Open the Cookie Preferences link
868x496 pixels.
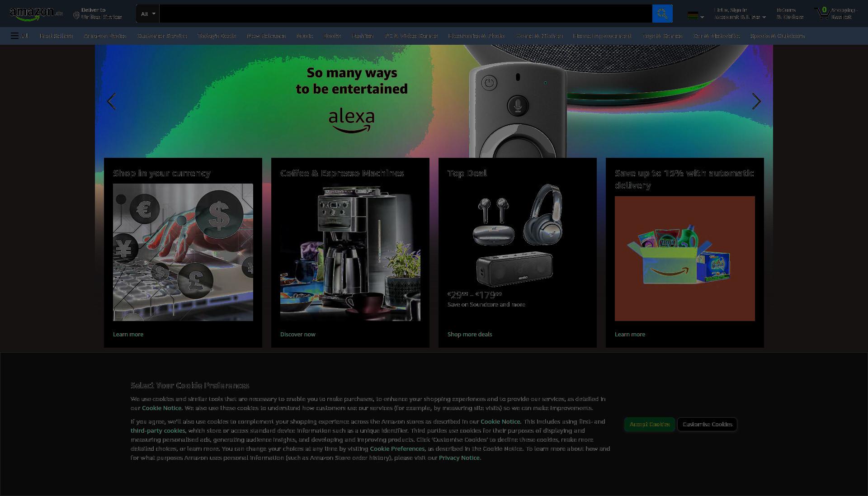397,449
